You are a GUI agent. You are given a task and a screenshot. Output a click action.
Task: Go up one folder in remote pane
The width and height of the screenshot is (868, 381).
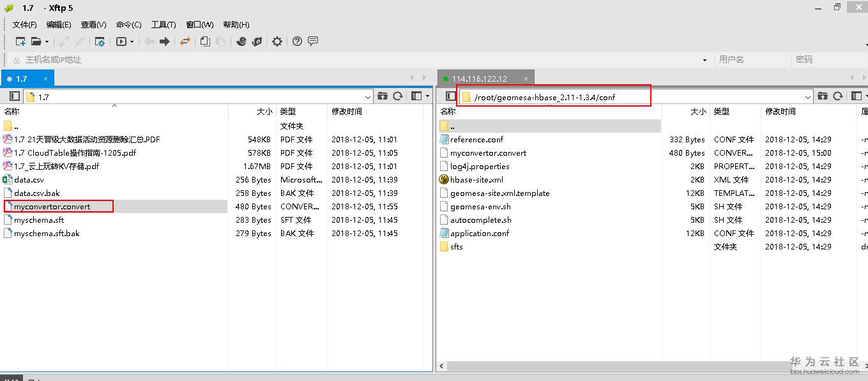(823, 96)
